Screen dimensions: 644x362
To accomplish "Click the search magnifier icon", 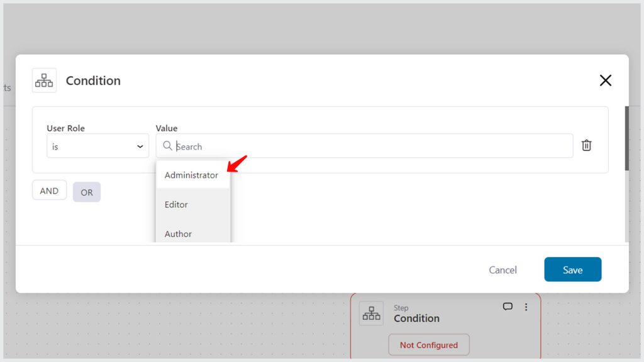I will 167,146.
